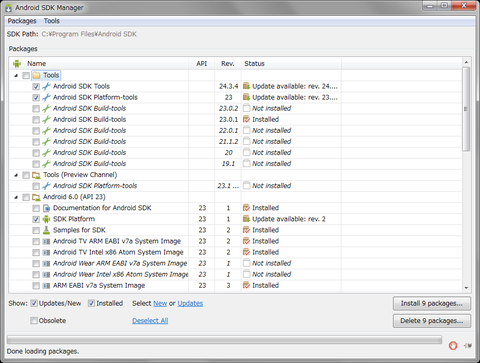Select the row text 'Android Wear ARM EABI v7a System Image'
The height and width of the screenshot is (363, 480).
(120, 263)
